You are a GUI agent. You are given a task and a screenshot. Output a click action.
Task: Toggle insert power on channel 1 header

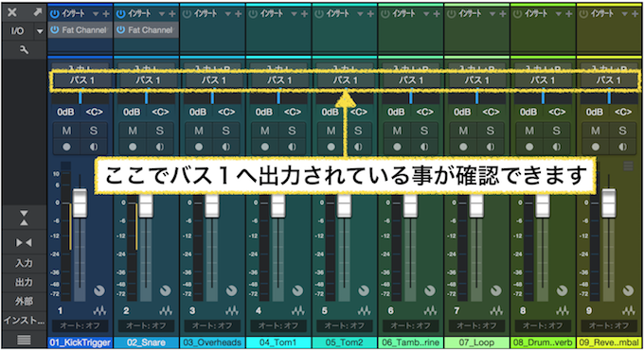55,14
